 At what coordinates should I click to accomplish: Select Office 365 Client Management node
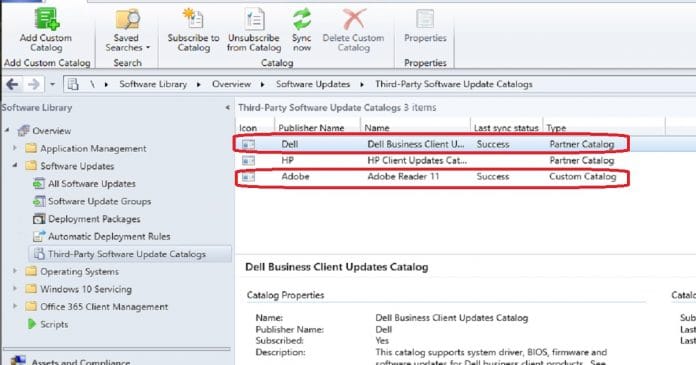coord(104,307)
